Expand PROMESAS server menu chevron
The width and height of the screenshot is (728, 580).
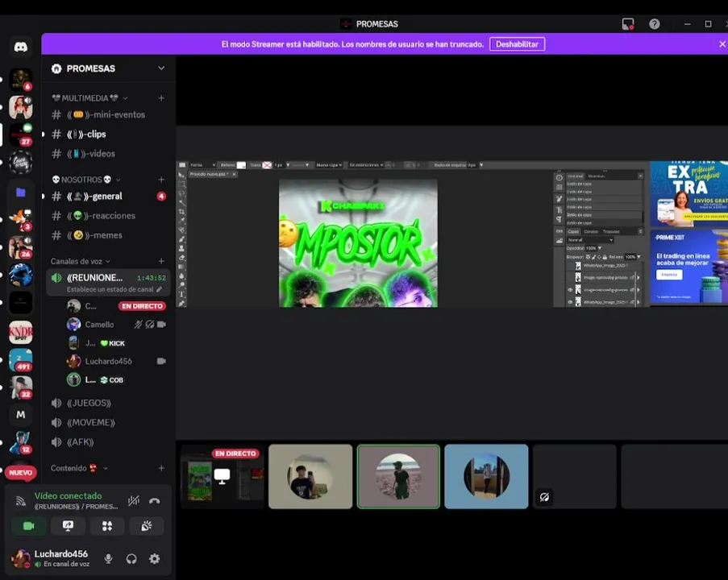(x=161, y=68)
